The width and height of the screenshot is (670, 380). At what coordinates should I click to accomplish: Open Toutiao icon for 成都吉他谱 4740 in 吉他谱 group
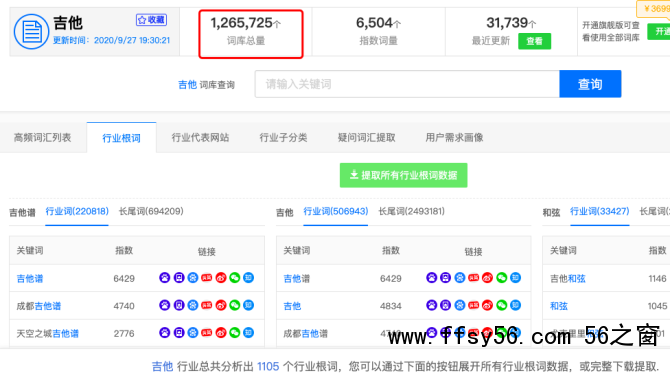(x=207, y=305)
